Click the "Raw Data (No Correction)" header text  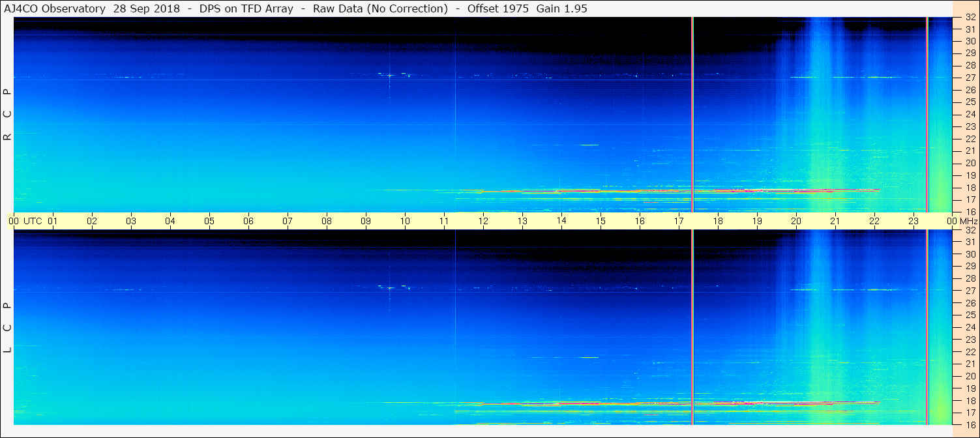(380, 8)
